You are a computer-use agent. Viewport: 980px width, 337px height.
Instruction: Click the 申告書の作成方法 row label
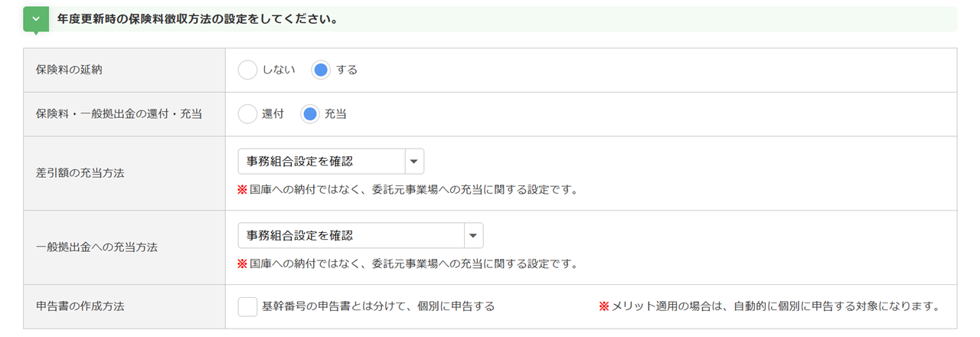click(x=80, y=306)
